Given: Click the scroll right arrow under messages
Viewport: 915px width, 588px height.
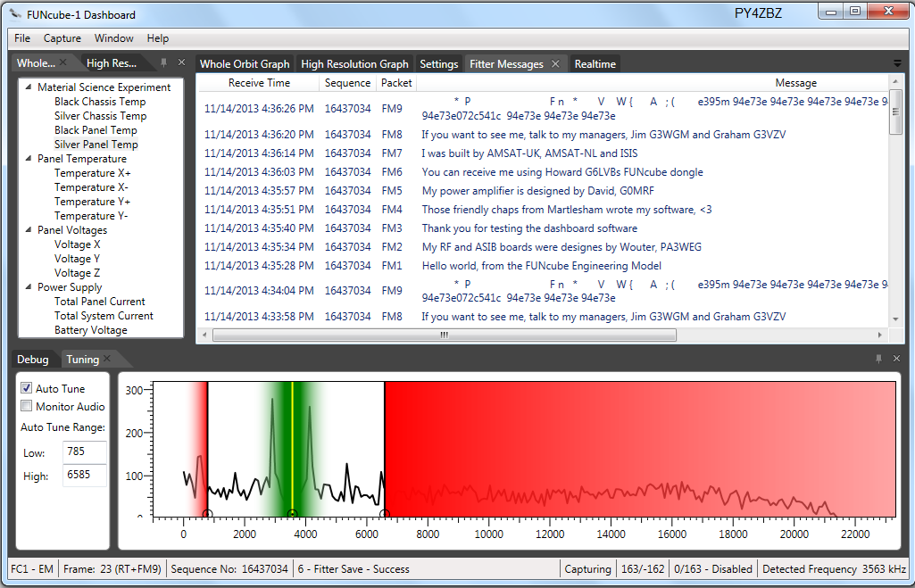Looking at the screenshot, I should pos(880,335).
